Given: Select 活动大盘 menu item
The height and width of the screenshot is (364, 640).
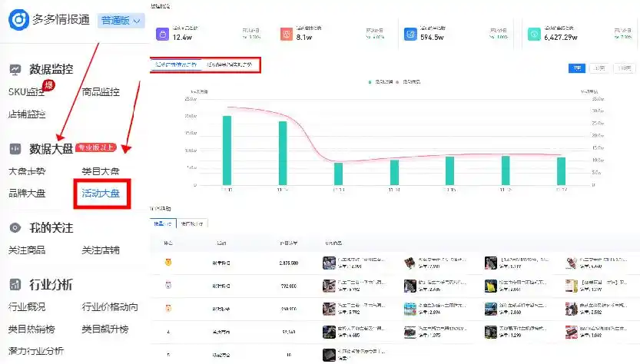Looking at the screenshot, I should [101, 194].
